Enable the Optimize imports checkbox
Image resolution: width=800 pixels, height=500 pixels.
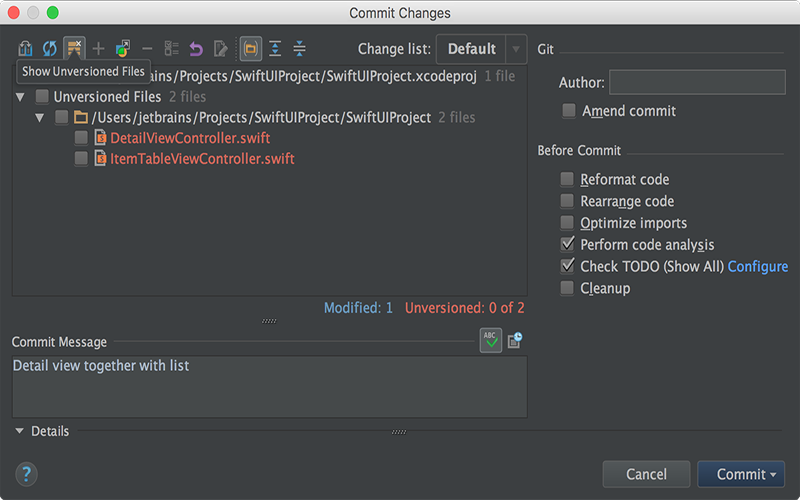[x=567, y=222]
